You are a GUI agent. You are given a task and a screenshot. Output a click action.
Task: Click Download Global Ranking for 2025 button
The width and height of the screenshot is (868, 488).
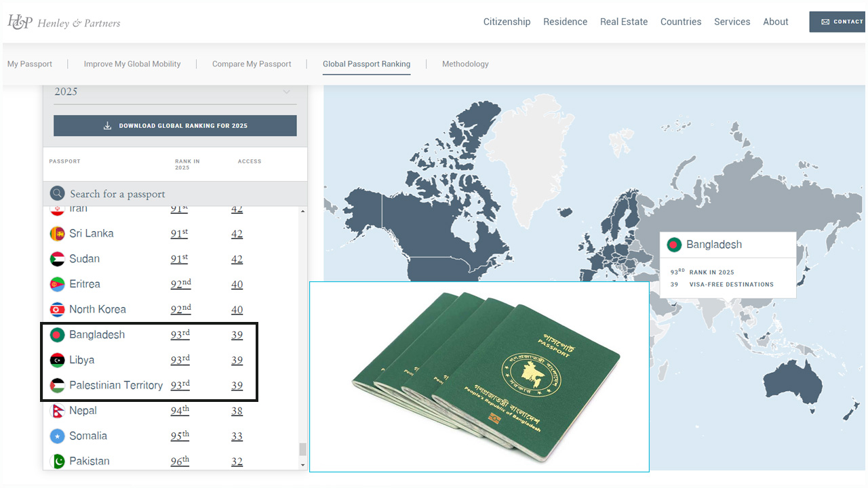175,125
